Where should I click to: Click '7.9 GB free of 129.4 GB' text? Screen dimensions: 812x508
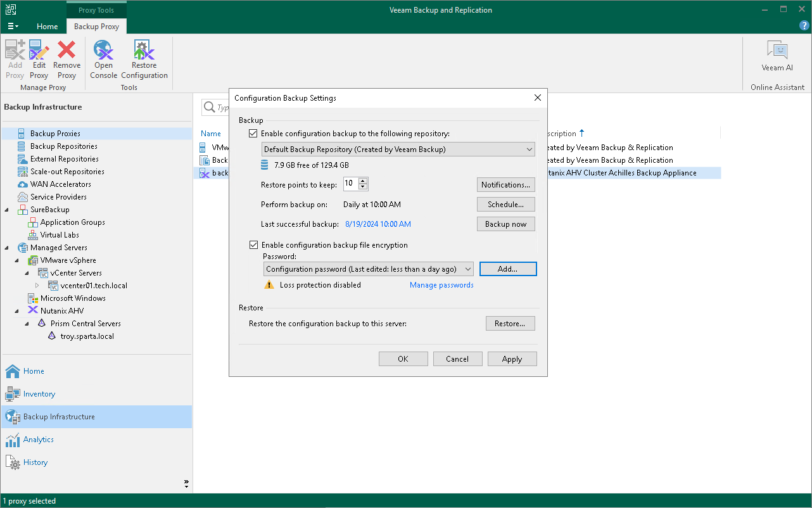click(312, 165)
